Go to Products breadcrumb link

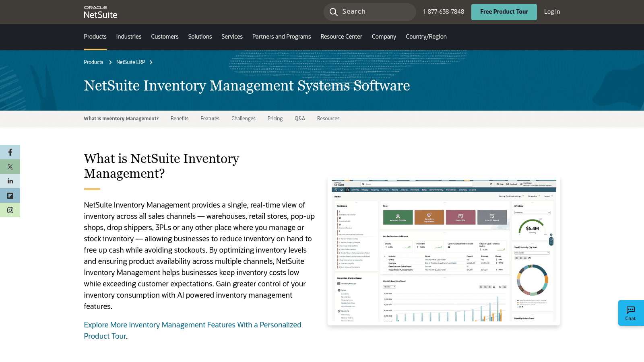click(x=93, y=62)
